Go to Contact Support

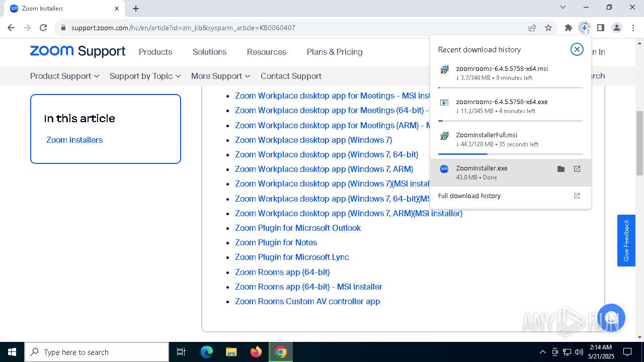click(291, 76)
